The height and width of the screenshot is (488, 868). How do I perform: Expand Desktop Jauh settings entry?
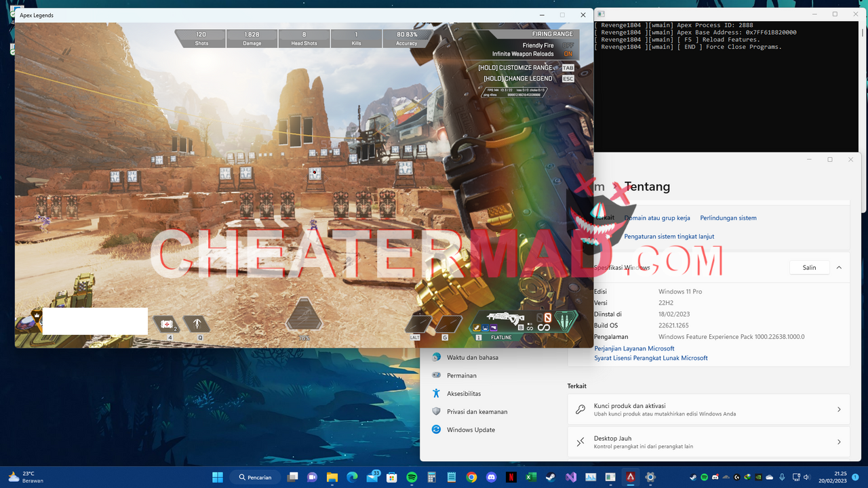tap(709, 442)
